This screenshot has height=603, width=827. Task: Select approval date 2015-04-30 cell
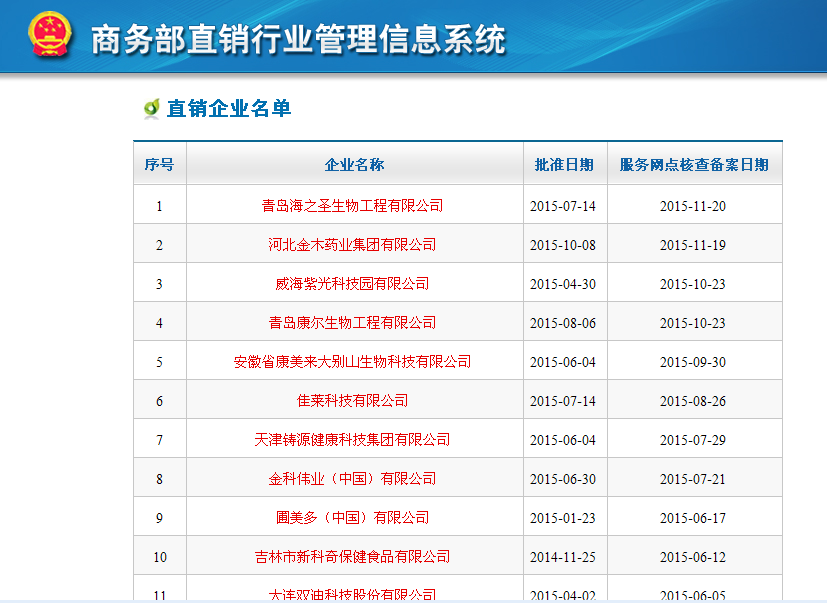565,282
